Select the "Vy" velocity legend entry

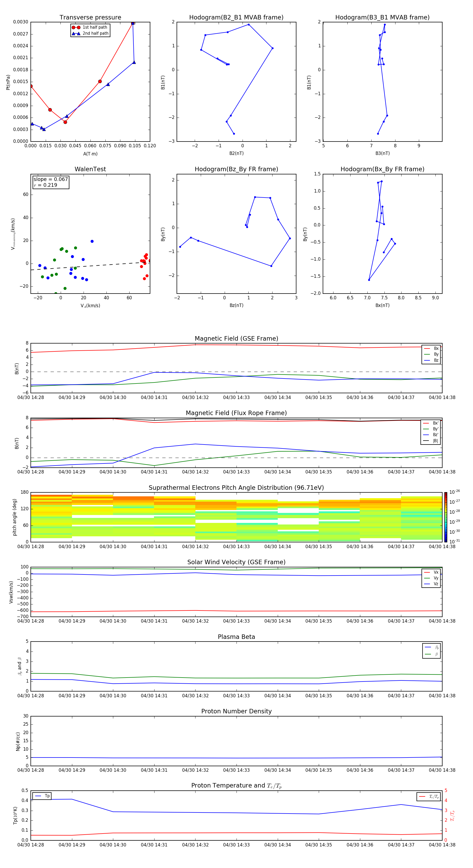click(431, 578)
